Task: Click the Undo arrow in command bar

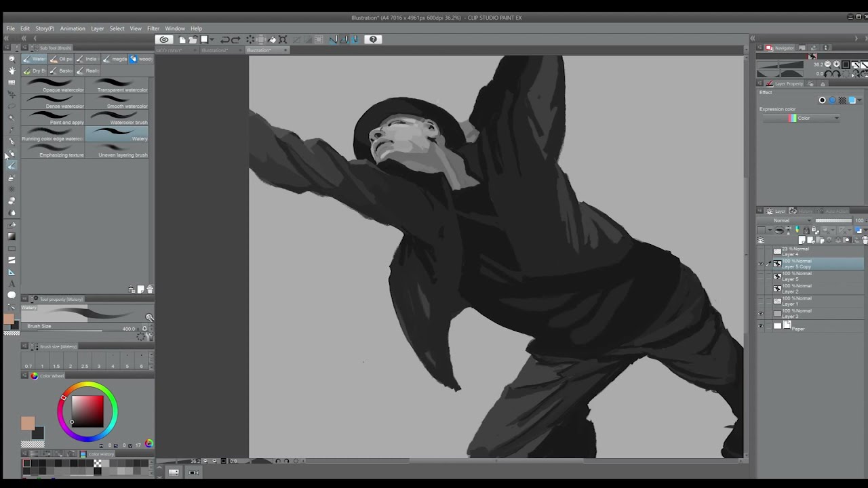Action: [225, 39]
